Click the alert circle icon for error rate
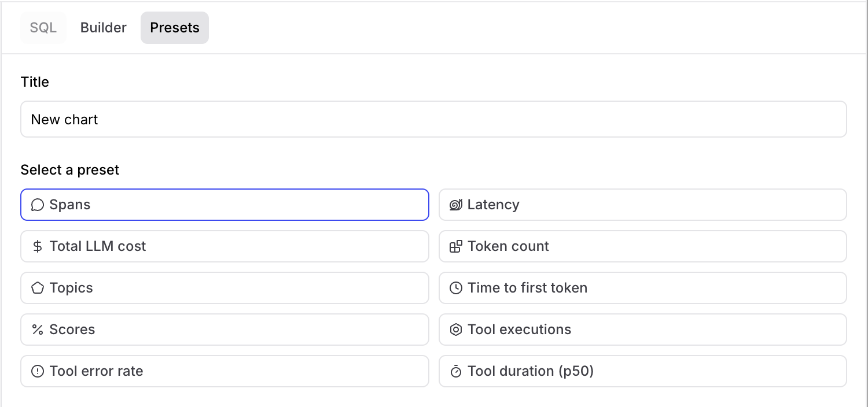The image size is (868, 407). coord(38,371)
